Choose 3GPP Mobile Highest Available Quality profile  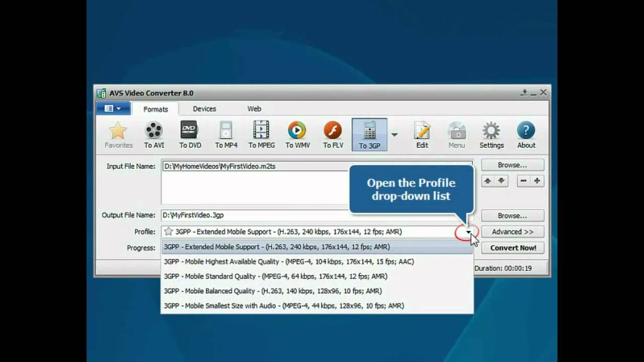click(317, 261)
